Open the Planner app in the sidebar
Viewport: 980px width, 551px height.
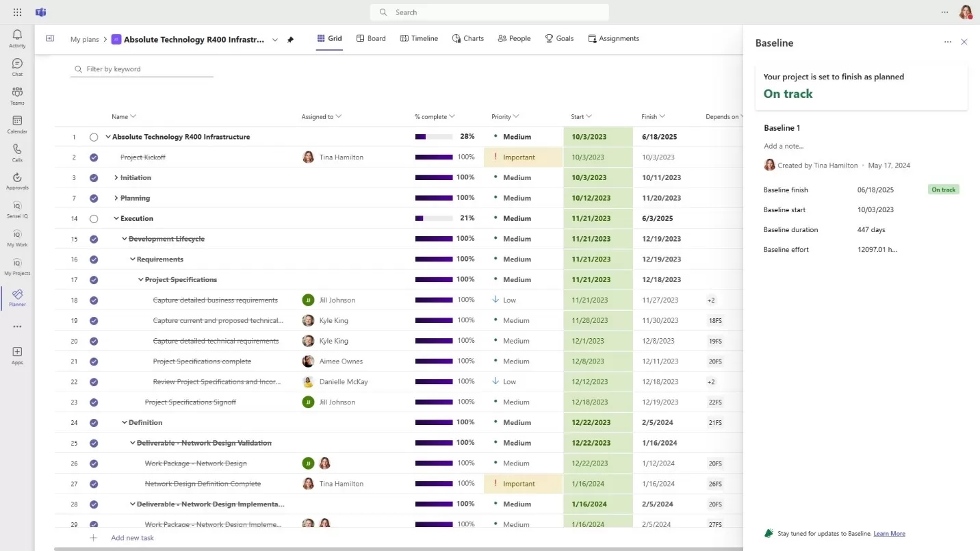coord(16,298)
